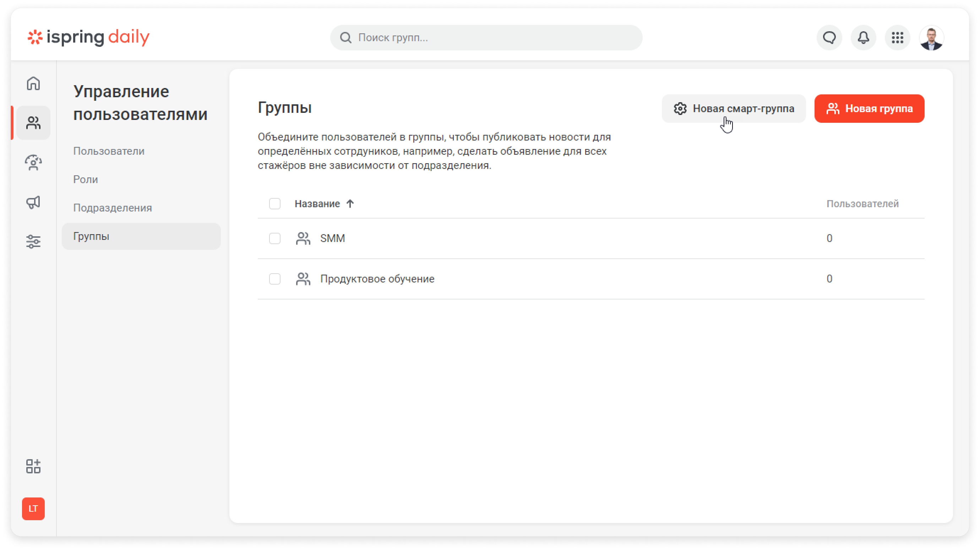Click user count for Продуктовое обучение
The width and height of the screenshot is (980, 550).
click(829, 279)
